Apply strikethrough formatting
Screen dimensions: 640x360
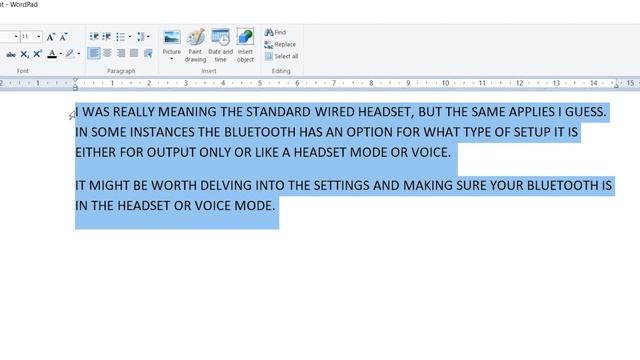pos(11,54)
